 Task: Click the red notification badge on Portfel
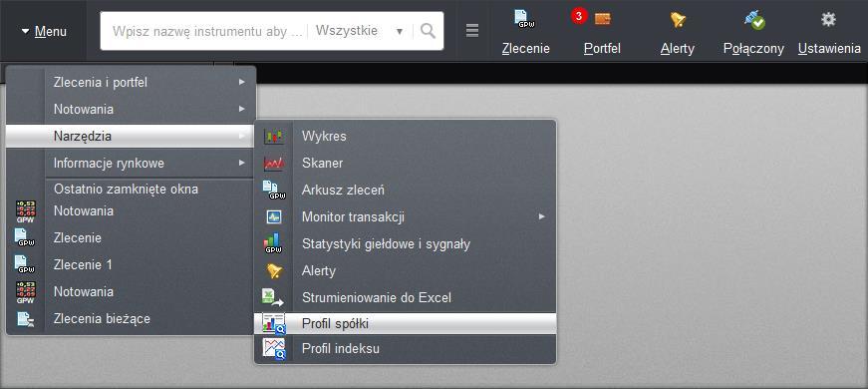pos(578,17)
